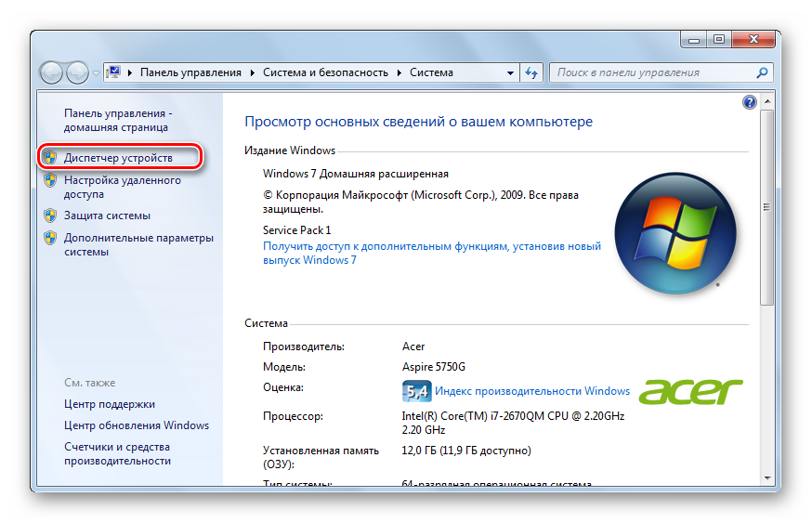Click the magnifier icon in the search box
The height and width of the screenshot is (523, 812).
tap(762, 72)
